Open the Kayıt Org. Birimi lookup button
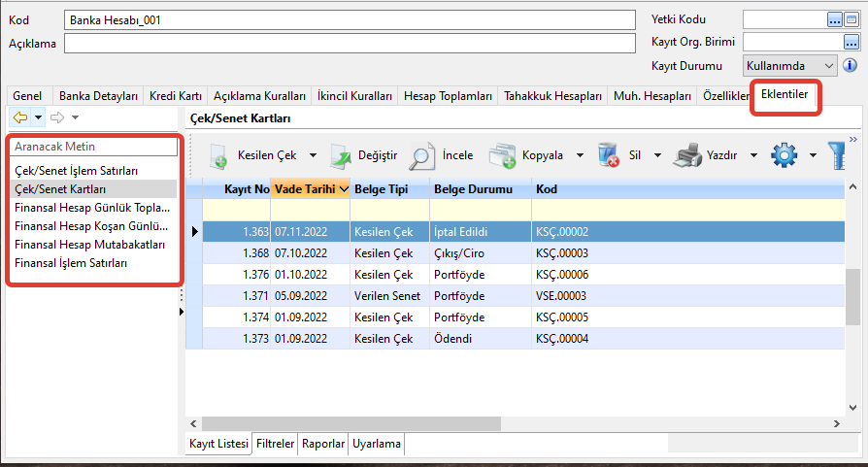 click(851, 42)
